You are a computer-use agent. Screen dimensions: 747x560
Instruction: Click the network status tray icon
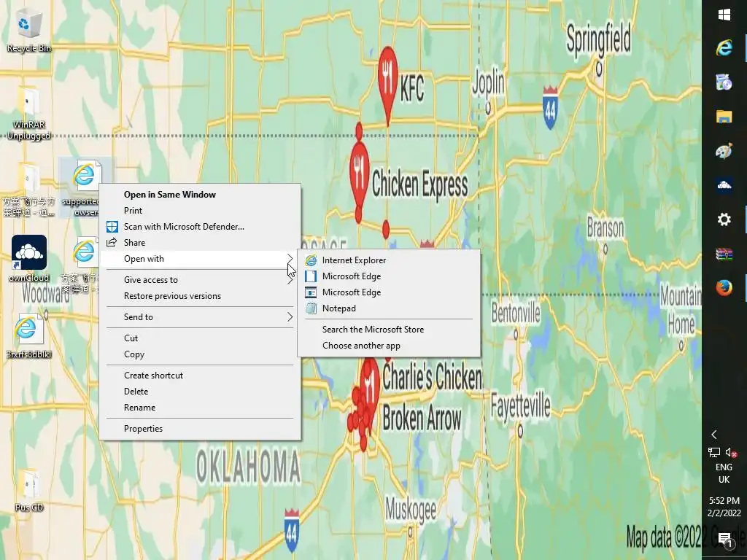[713, 452]
